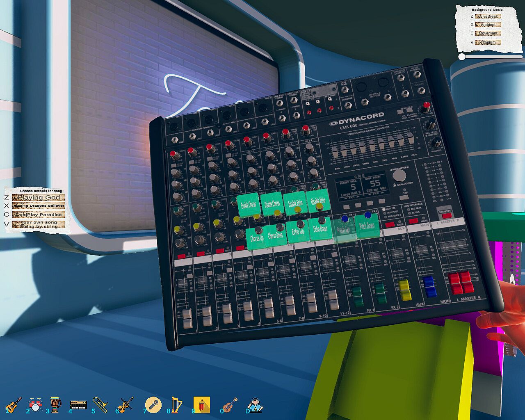Screen dimensions: 525x420
Task: Choose the violin instrument icon
Action: pyautogui.click(x=126, y=405)
